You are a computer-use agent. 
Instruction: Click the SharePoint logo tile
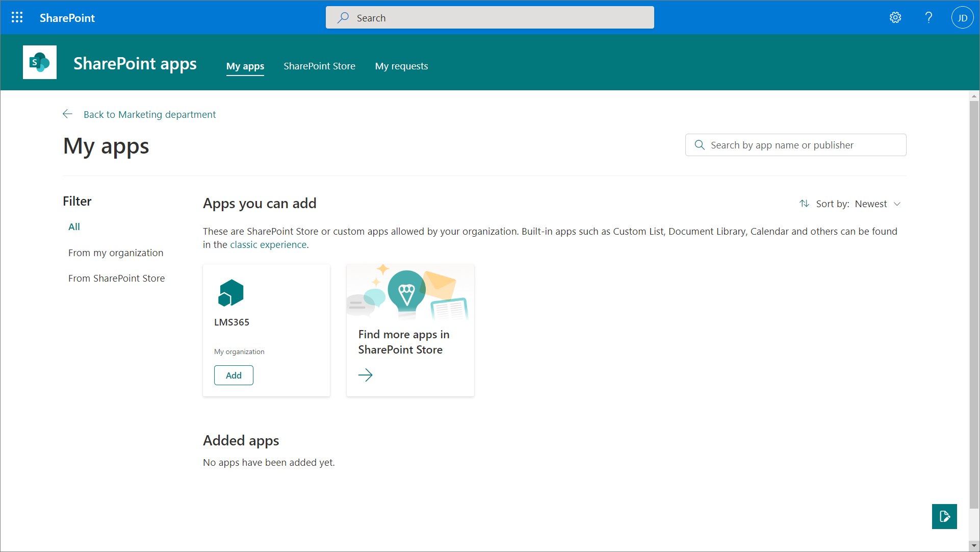coord(40,63)
